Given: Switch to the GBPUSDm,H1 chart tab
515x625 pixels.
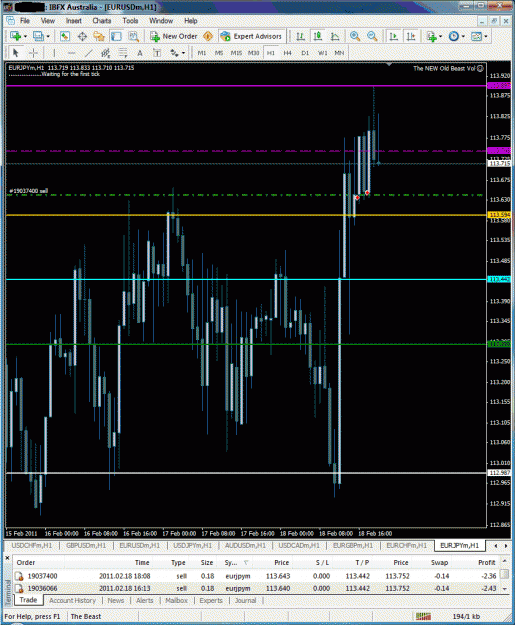Looking at the screenshot, I should click(86, 545).
